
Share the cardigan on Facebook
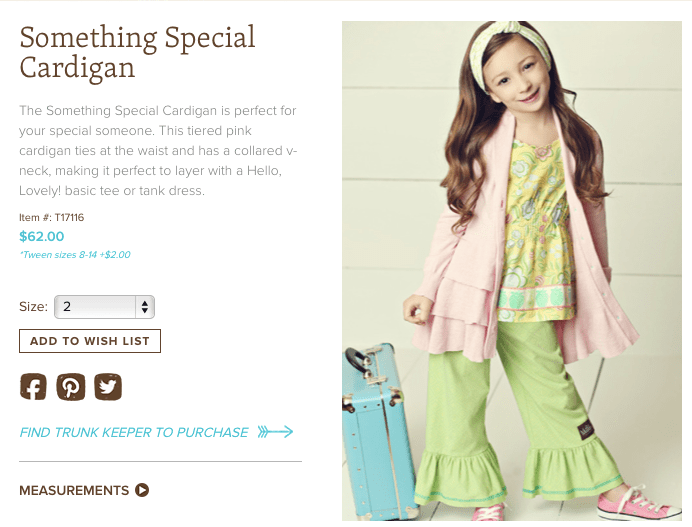point(33,387)
